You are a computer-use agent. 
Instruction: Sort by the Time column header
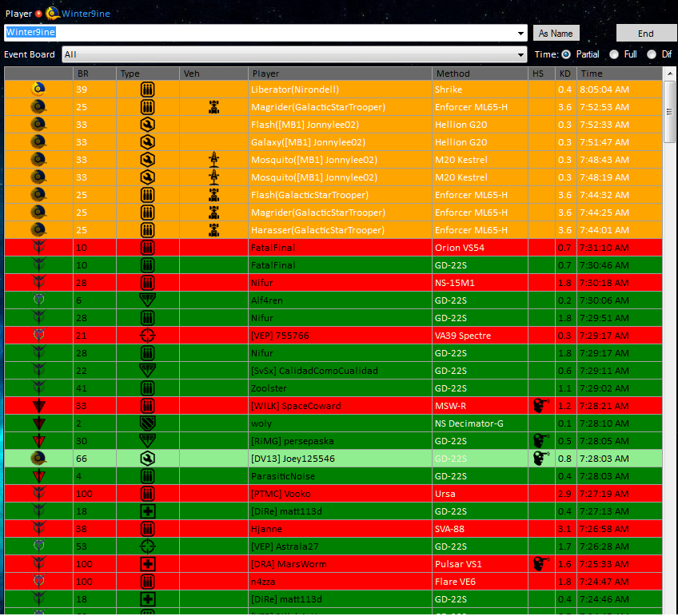pyautogui.click(x=619, y=74)
